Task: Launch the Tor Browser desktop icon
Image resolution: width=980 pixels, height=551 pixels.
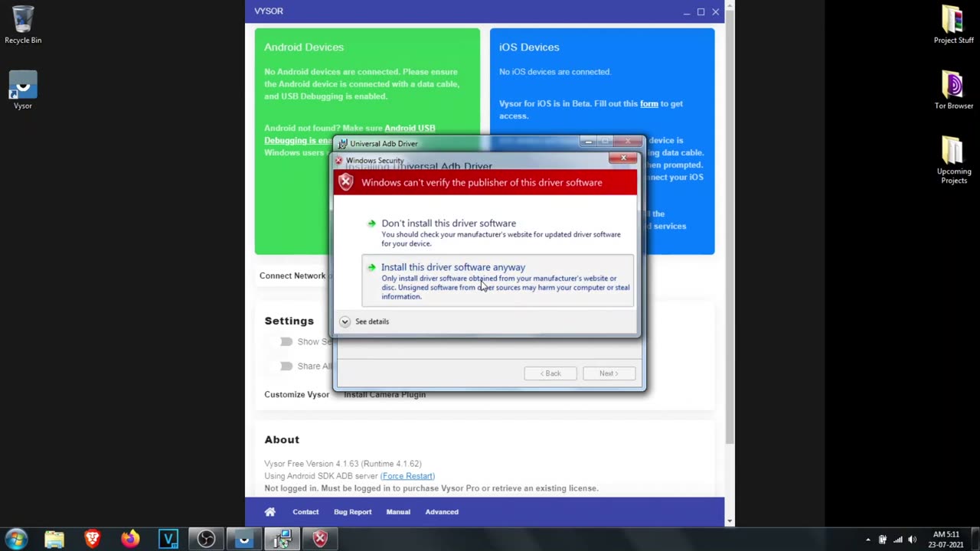Action: click(x=953, y=90)
